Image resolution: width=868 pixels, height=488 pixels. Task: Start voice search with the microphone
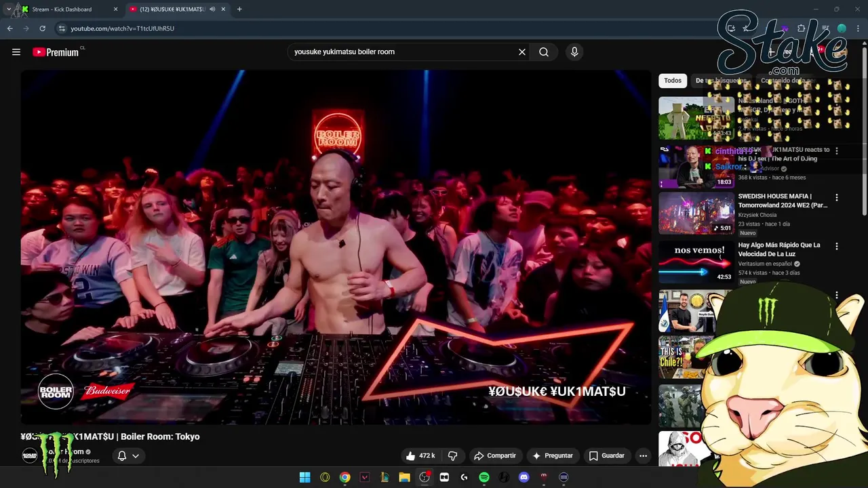coord(574,52)
